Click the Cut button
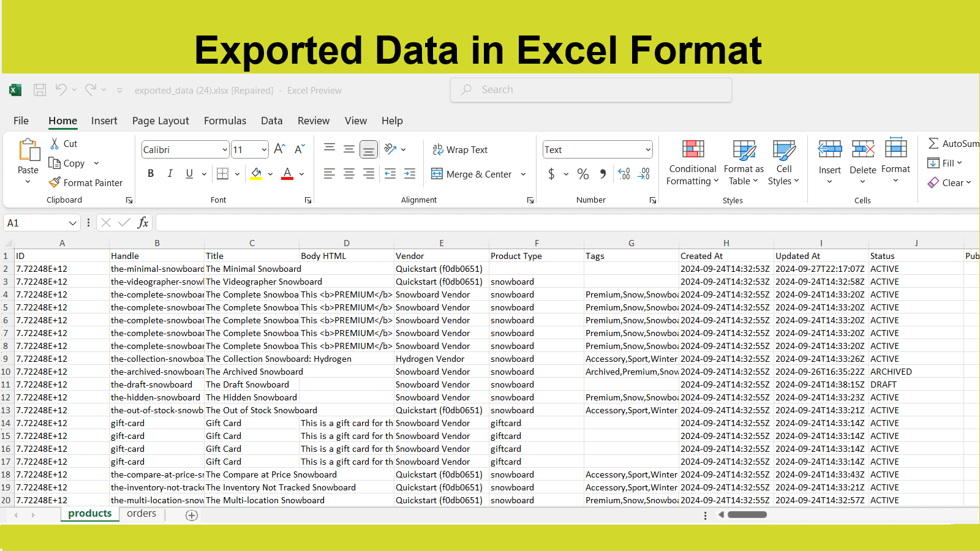The image size is (980, 551). coord(63,144)
